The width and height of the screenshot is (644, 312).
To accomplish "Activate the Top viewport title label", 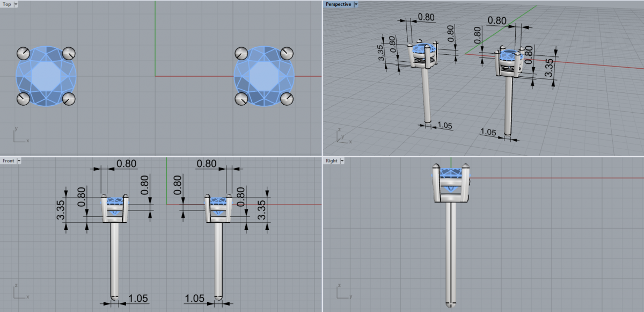I will [6, 4].
